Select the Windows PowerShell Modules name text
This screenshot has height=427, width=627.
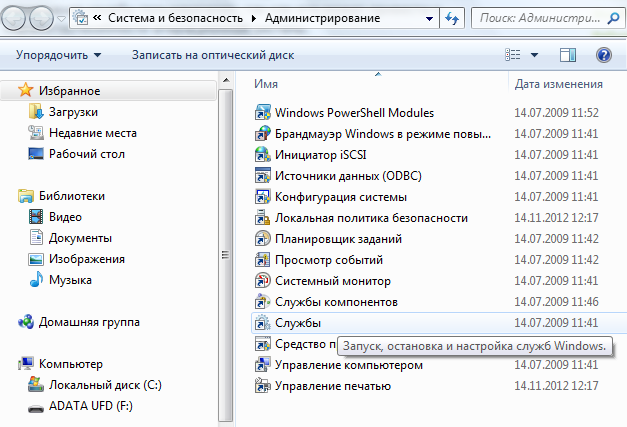(x=354, y=113)
